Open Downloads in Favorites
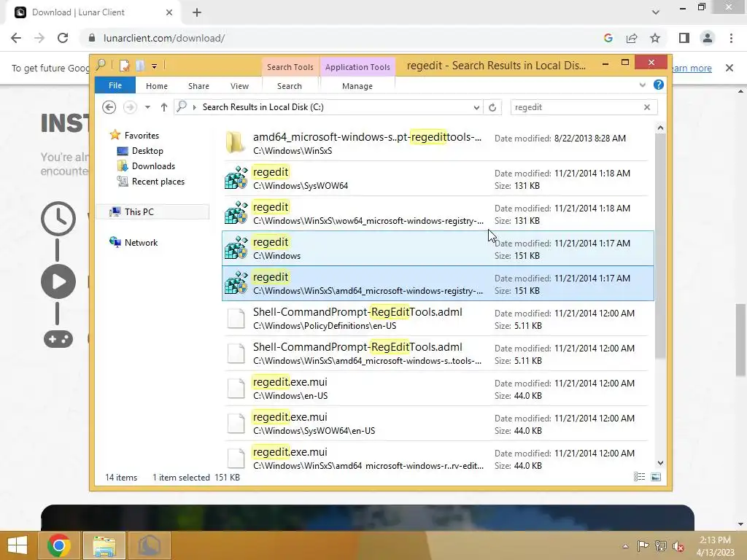Viewport: 747px width, 560px height. coord(153,166)
